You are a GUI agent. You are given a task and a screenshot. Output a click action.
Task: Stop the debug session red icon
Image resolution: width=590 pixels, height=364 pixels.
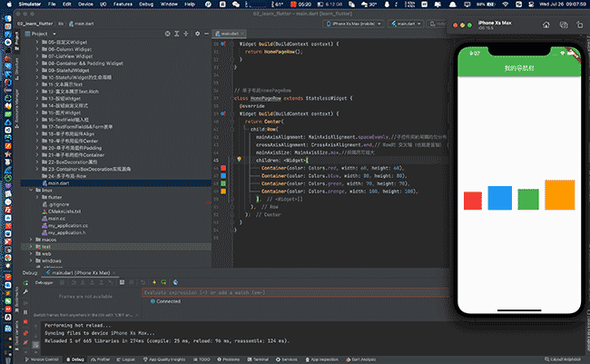tap(25, 322)
